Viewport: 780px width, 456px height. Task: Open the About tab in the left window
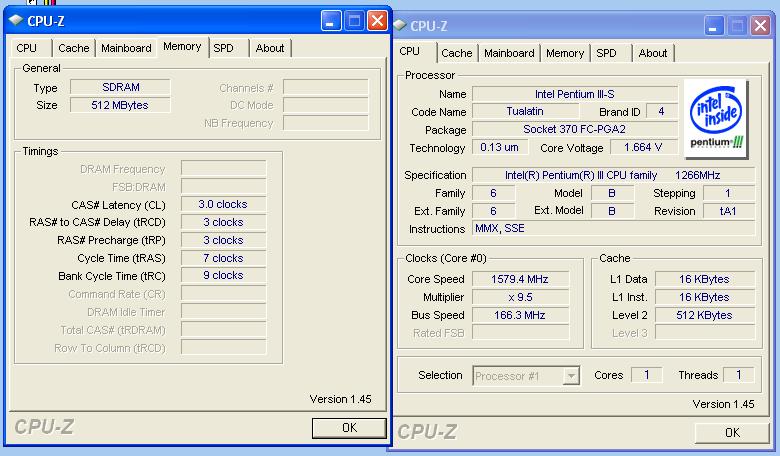click(x=270, y=48)
